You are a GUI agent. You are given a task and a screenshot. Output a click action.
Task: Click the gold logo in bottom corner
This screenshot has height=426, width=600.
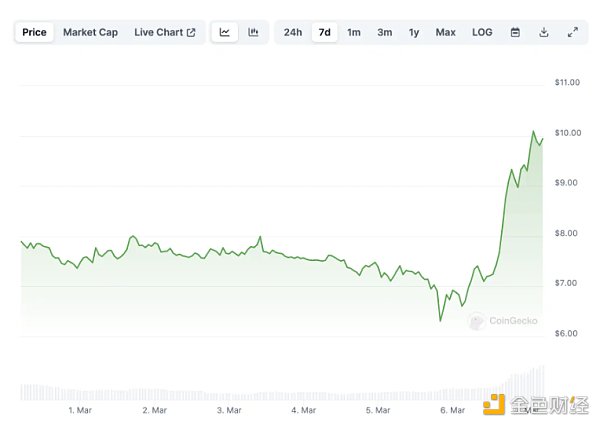[x=493, y=404]
